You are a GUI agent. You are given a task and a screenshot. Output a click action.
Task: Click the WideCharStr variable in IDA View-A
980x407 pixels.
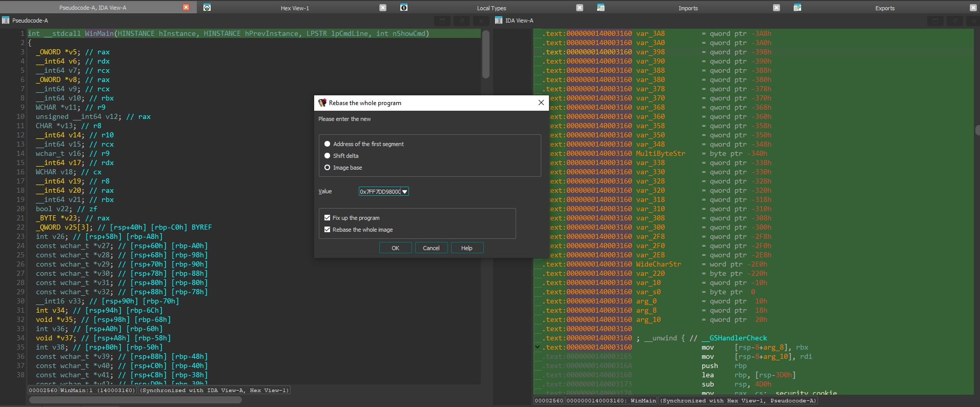coord(658,264)
